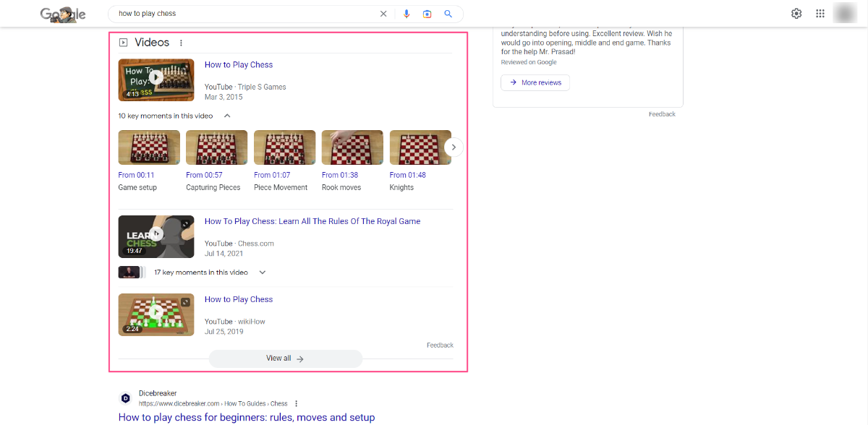868x425 pixels.
Task: Show next key moments with arrow
Action: point(454,147)
